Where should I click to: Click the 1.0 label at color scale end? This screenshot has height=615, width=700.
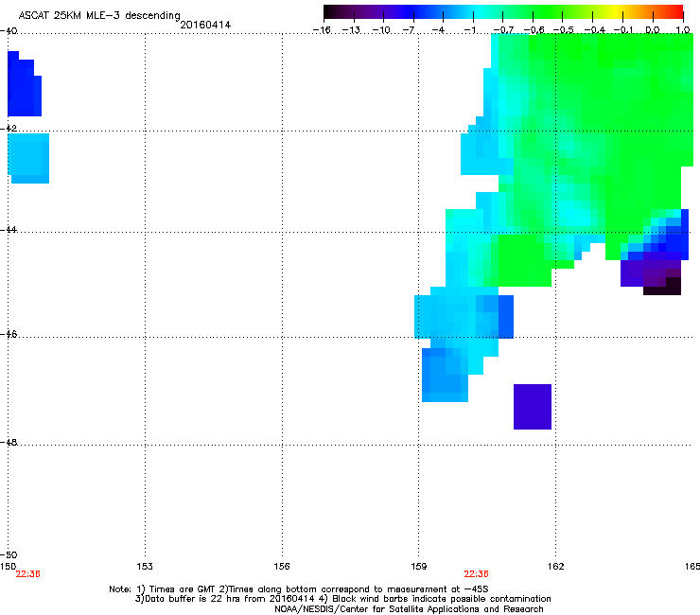(683, 30)
